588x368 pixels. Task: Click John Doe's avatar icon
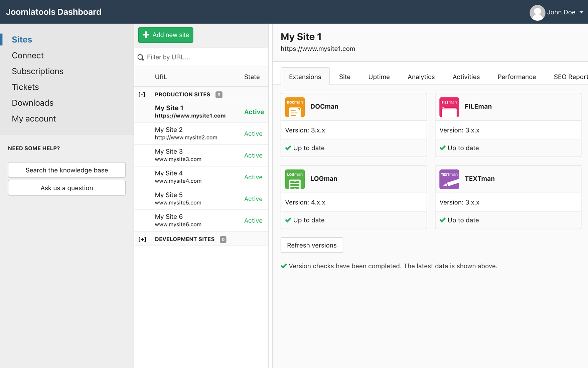pyautogui.click(x=537, y=12)
